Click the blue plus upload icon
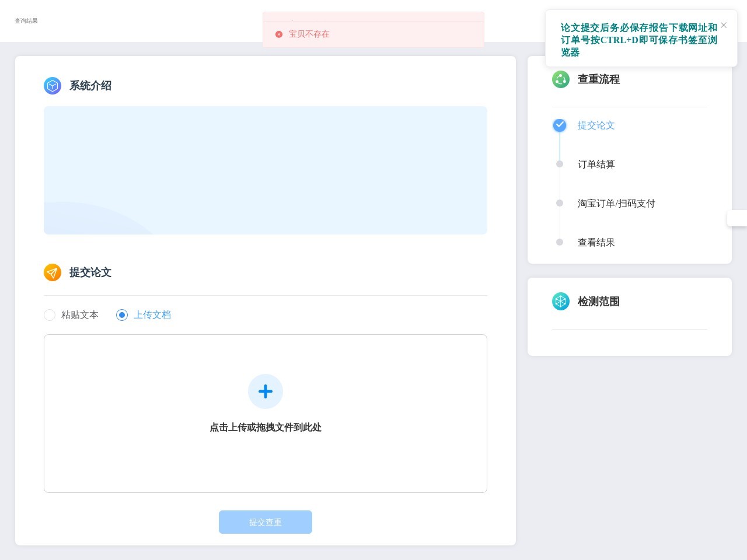 click(266, 391)
